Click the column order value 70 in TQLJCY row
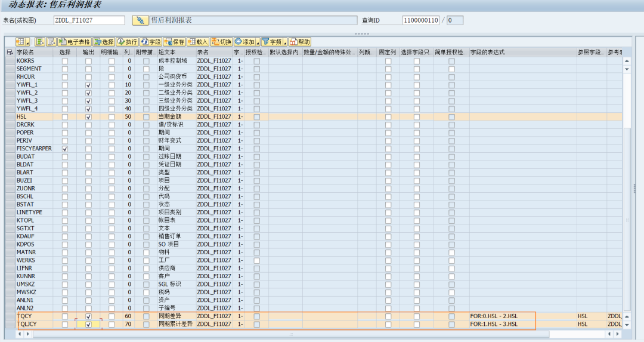 (128, 324)
